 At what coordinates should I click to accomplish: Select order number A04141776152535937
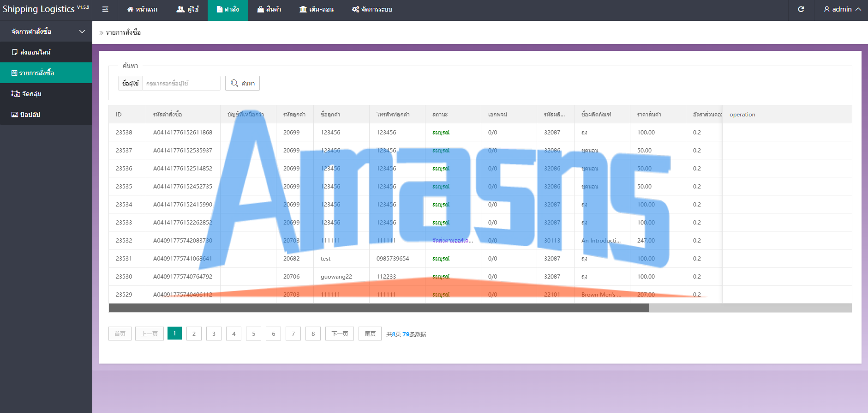[x=183, y=151]
